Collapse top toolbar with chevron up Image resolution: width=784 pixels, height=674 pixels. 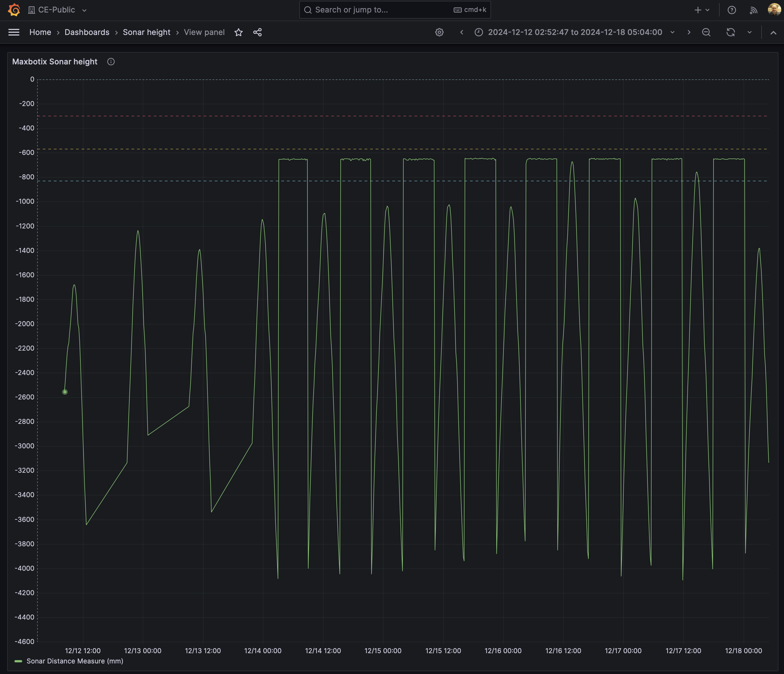[x=773, y=32]
